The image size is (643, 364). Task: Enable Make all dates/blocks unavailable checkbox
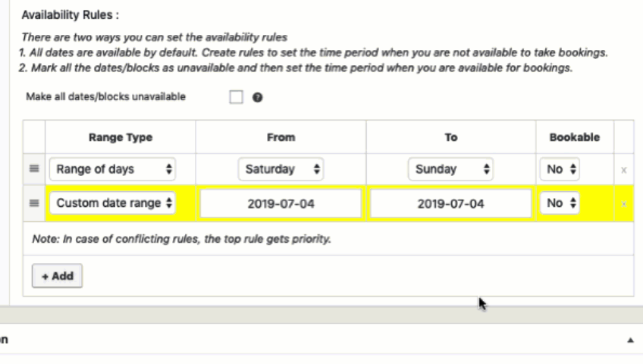point(236,98)
